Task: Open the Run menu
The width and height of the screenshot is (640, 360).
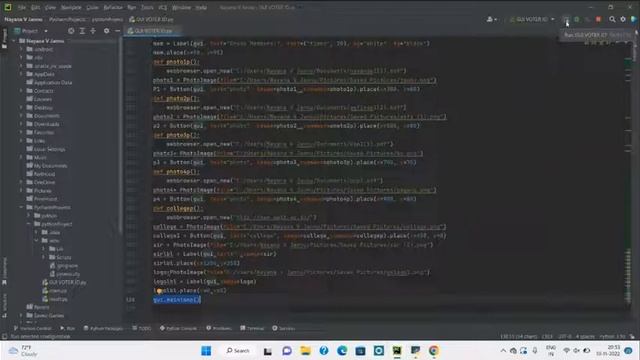Action: pyautogui.click(x=131, y=7)
